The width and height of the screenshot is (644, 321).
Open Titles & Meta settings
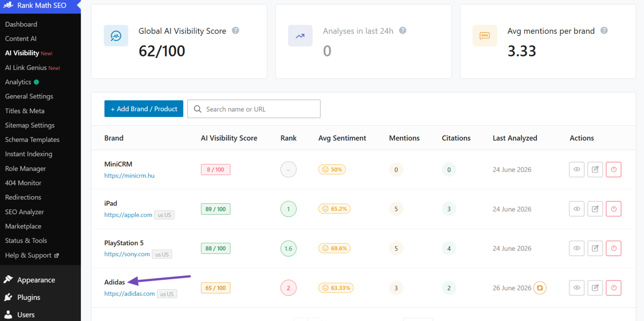[25, 111]
